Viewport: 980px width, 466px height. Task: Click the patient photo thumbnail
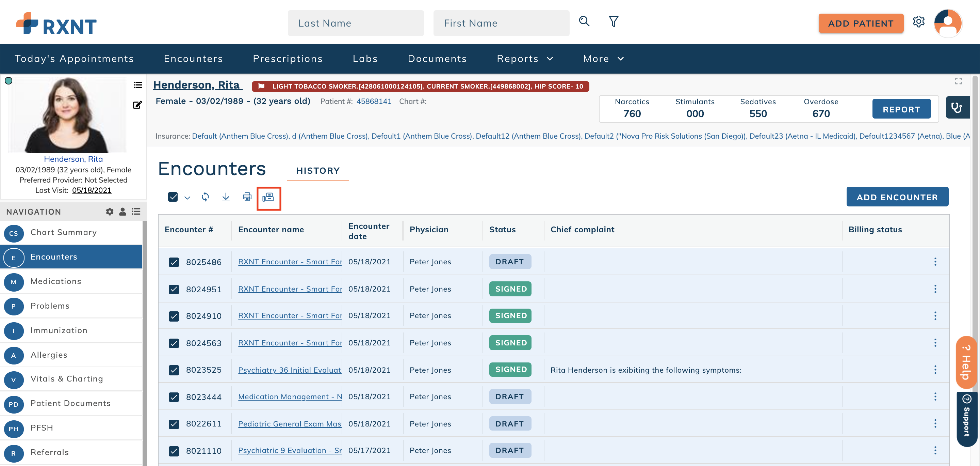click(67, 115)
